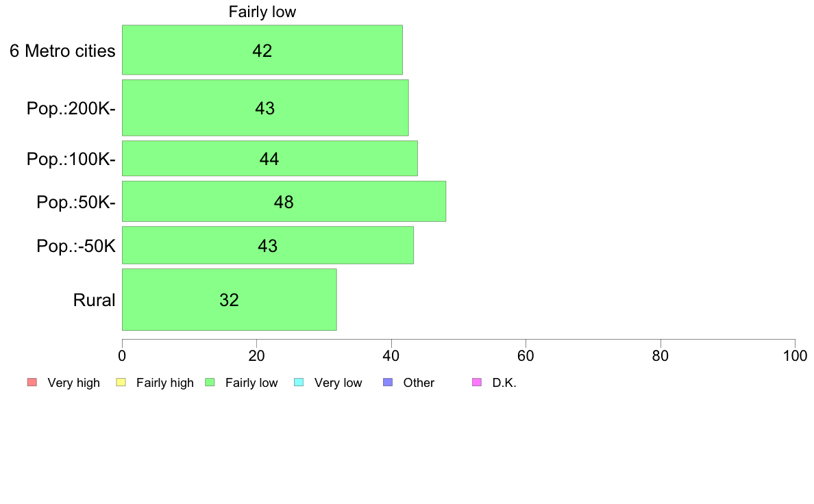Click the Fairly low green legend swatch

pos(210,383)
